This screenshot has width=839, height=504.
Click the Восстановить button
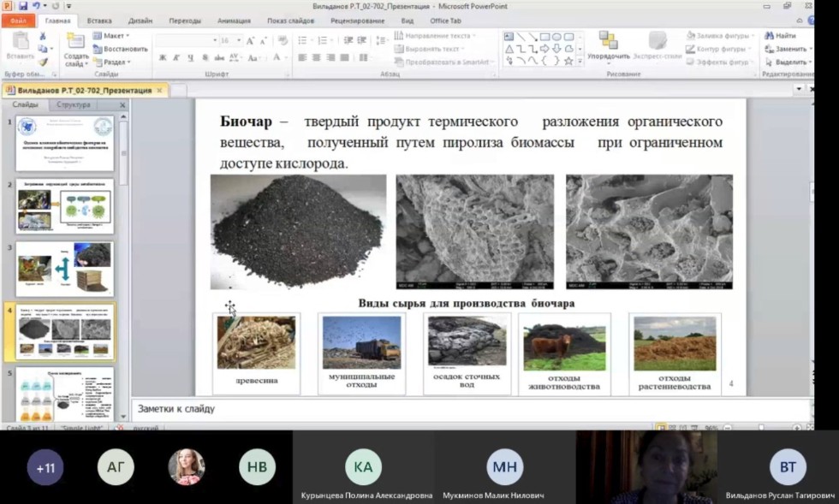coord(120,49)
